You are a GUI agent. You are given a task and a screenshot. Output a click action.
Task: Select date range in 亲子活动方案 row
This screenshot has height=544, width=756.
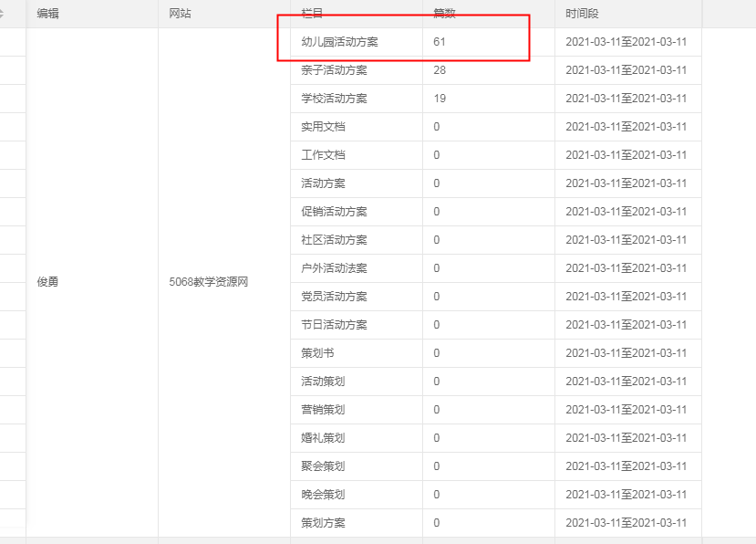tap(626, 70)
